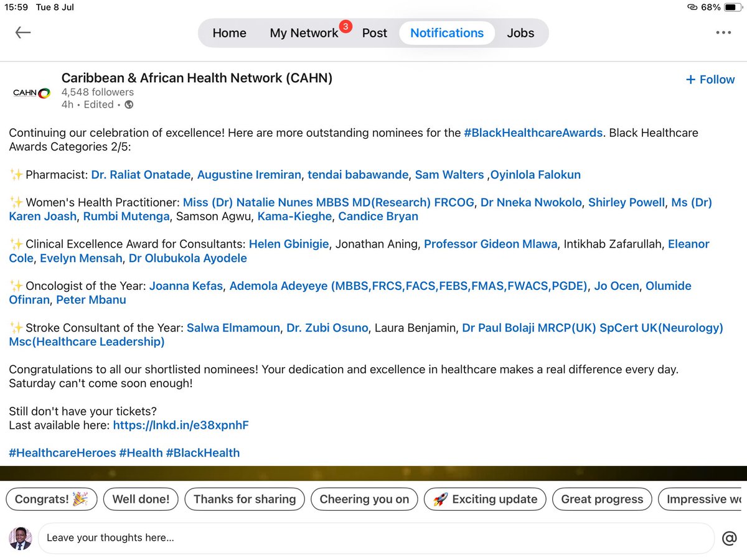Viewport: 747px width, 560px height.
Task: Open Joanna Kefas' profile
Action: click(x=186, y=286)
